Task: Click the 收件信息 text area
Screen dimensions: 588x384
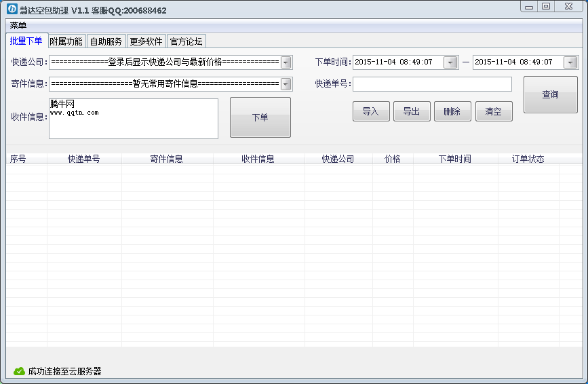Action: pyautogui.click(x=134, y=119)
